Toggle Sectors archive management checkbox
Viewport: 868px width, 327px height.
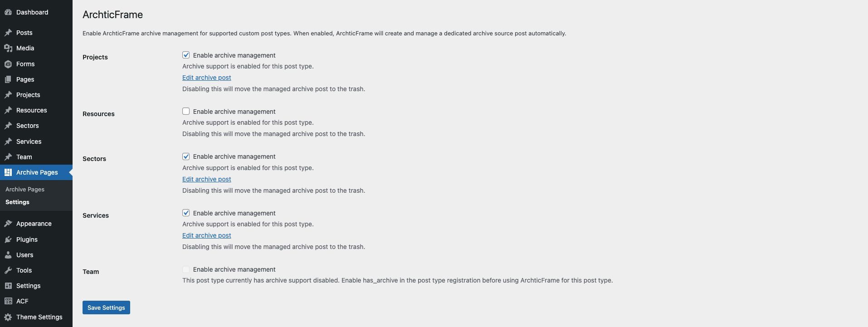[186, 156]
